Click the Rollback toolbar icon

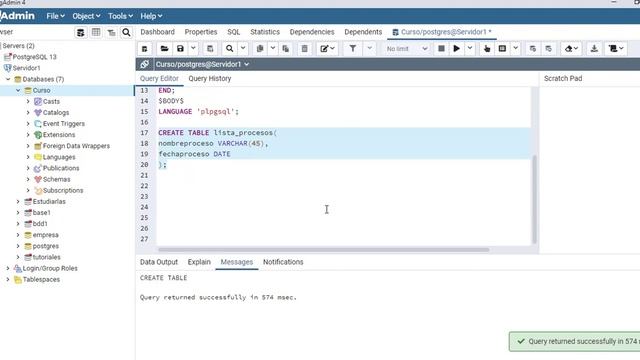coord(549,49)
